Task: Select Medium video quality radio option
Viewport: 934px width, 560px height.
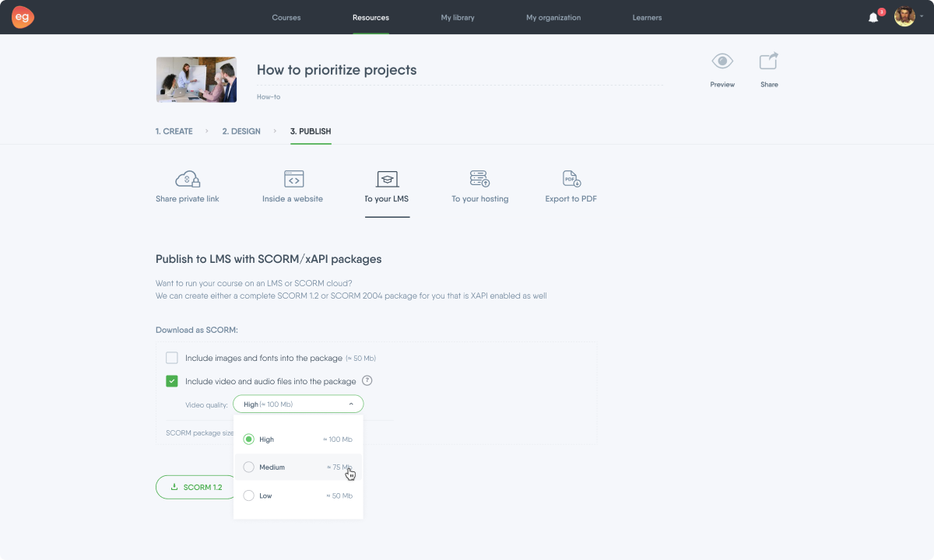Action: tap(249, 467)
